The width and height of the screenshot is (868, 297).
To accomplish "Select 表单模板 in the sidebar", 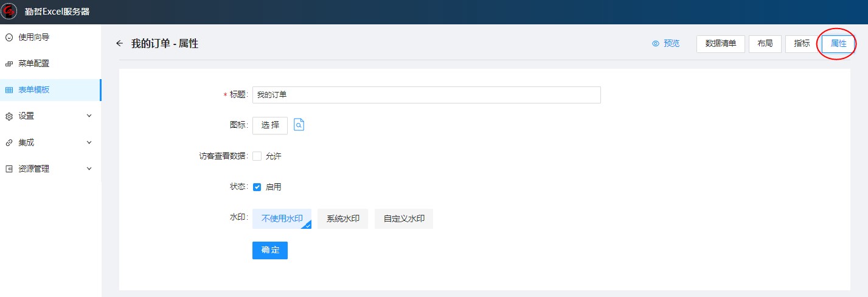I will [33, 90].
